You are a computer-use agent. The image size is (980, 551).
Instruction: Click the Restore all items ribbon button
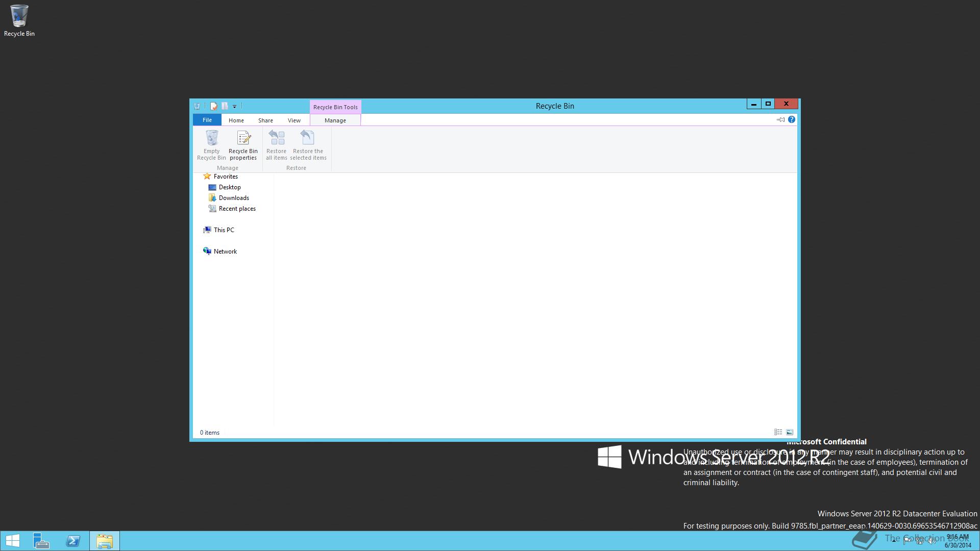point(277,145)
